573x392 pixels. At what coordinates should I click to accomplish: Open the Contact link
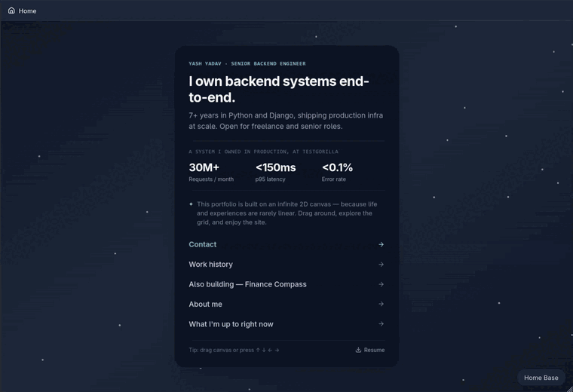(286, 244)
